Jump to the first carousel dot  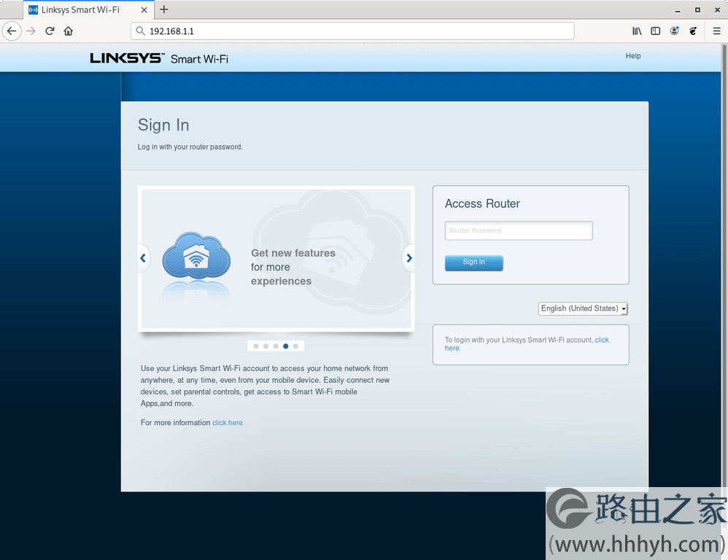256,346
